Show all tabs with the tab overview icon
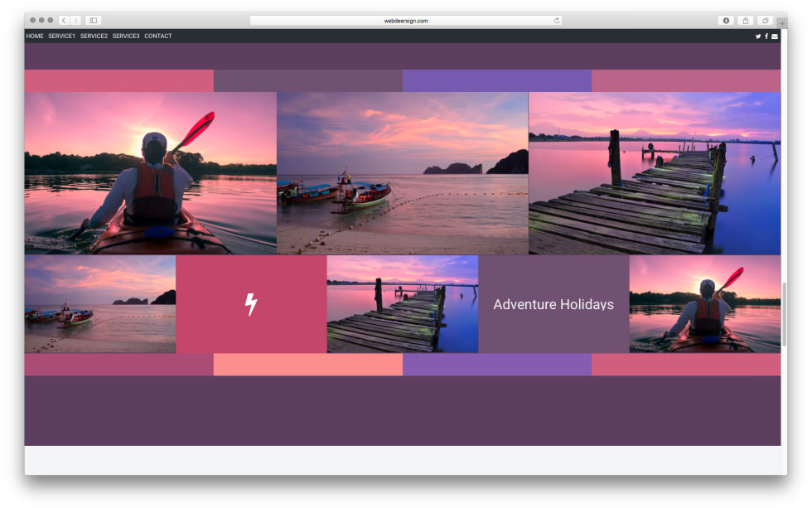The image size is (812, 508). tap(765, 21)
